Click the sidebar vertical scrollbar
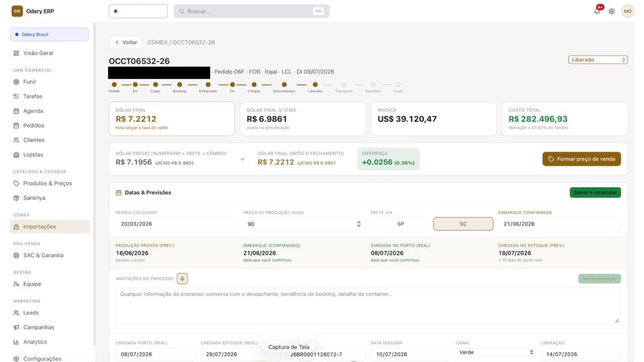 click(x=94, y=184)
